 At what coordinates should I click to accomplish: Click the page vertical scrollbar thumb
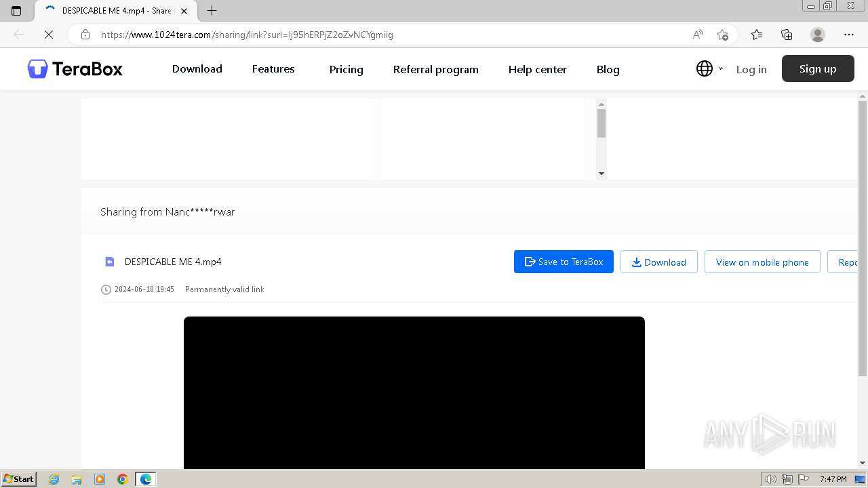tap(863, 239)
